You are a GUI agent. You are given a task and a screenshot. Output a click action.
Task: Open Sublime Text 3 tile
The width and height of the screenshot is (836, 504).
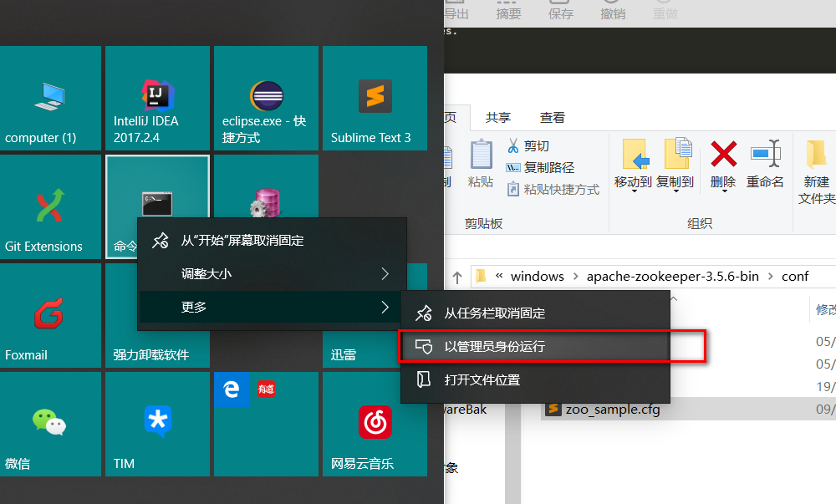375,98
